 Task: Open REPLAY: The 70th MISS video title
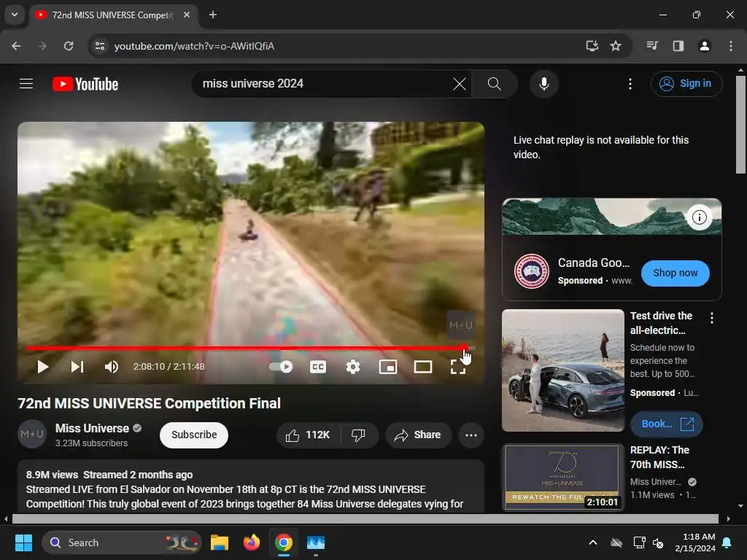(659, 457)
